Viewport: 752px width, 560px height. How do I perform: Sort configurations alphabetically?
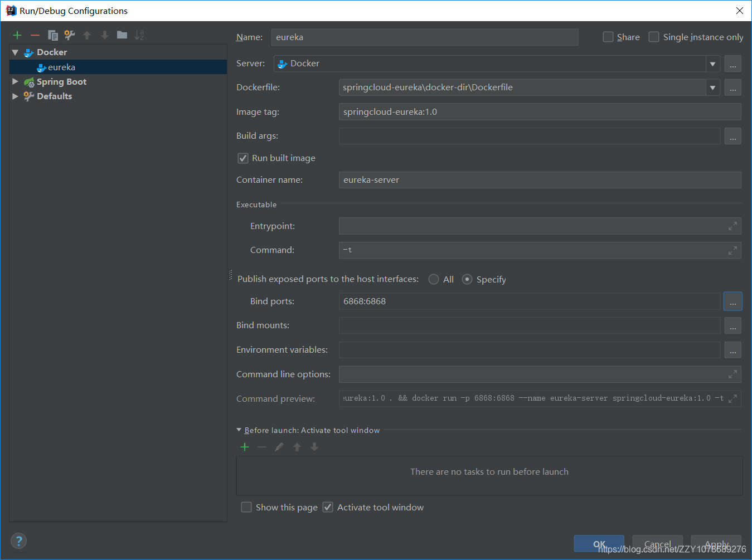pos(139,35)
